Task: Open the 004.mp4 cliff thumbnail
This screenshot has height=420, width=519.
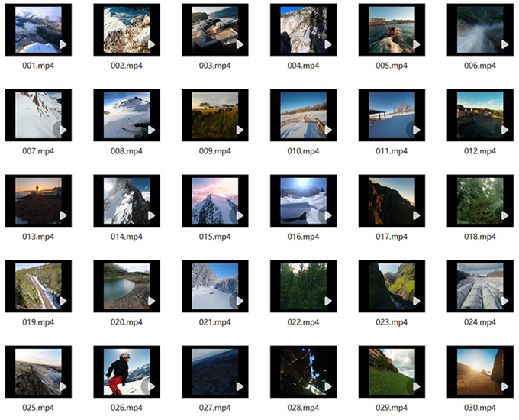Action: click(x=304, y=30)
